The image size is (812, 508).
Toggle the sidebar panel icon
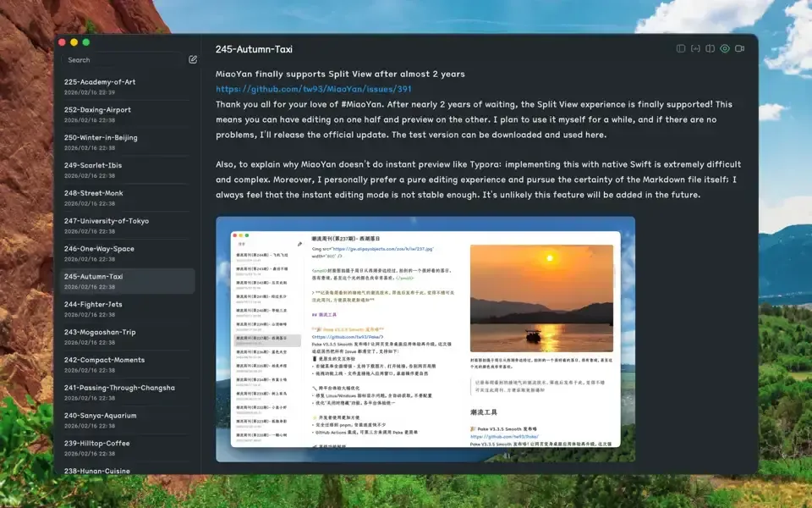[x=680, y=48]
